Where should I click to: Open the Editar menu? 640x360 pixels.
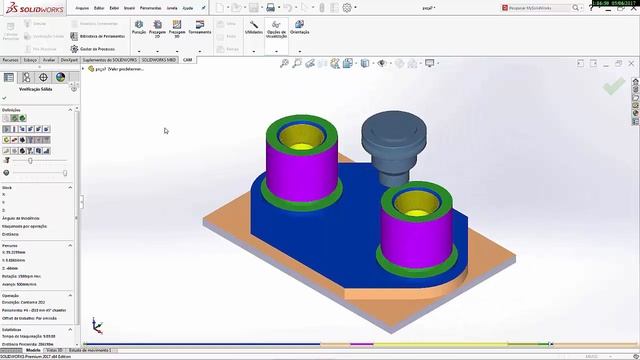coord(99,8)
